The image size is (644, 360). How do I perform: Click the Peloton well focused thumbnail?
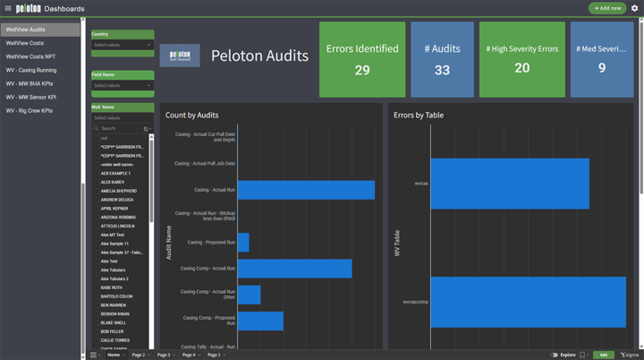180,56
